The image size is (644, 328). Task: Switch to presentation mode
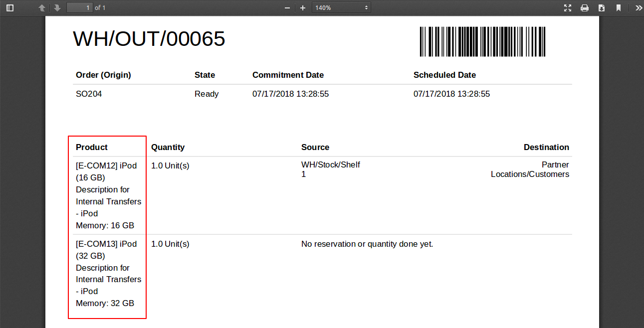[x=568, y=7]
